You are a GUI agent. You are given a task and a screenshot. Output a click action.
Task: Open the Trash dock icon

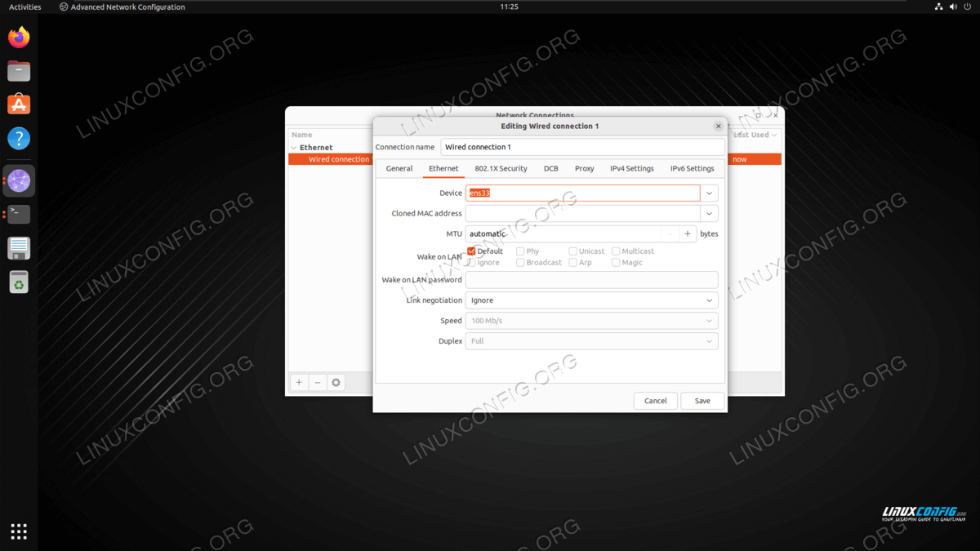[x=19, y=282]
